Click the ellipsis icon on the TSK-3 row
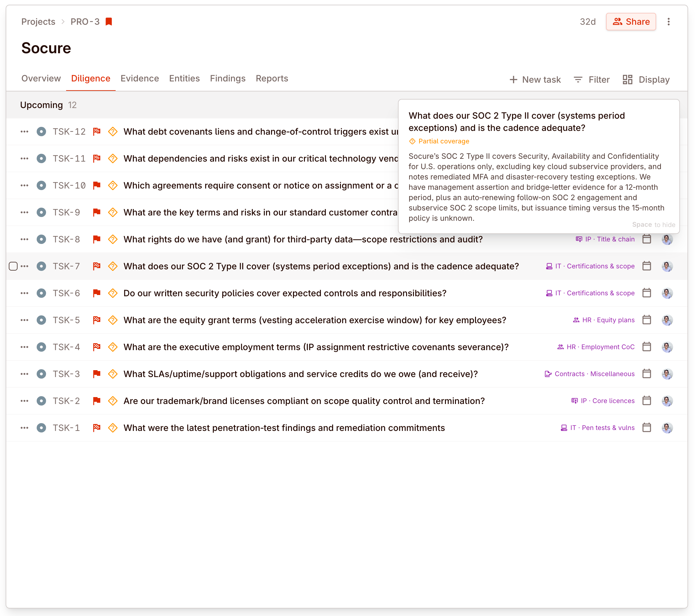695x616 pixels. [24, 374]
